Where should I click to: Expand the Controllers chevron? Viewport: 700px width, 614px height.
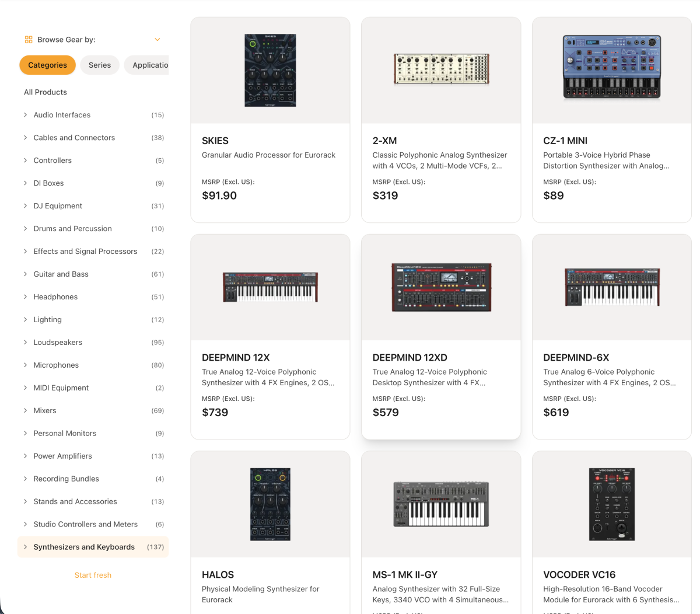click(25, 161)
